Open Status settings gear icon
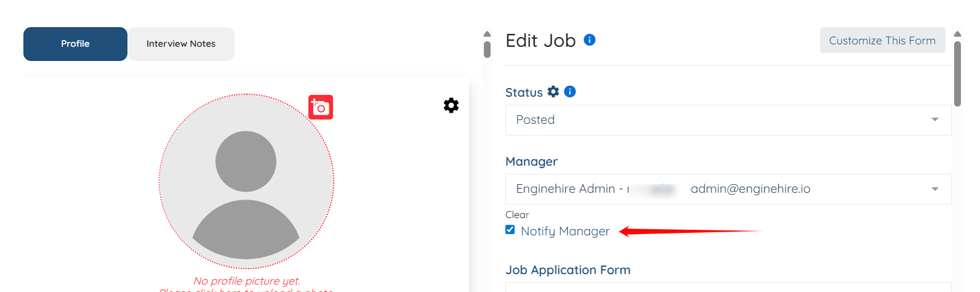This screenshot has height=292, width=980. 553,92
